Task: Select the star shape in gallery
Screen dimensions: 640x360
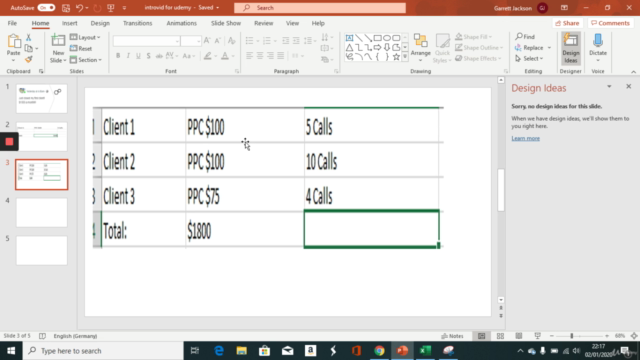Action: tap(396, 57)
